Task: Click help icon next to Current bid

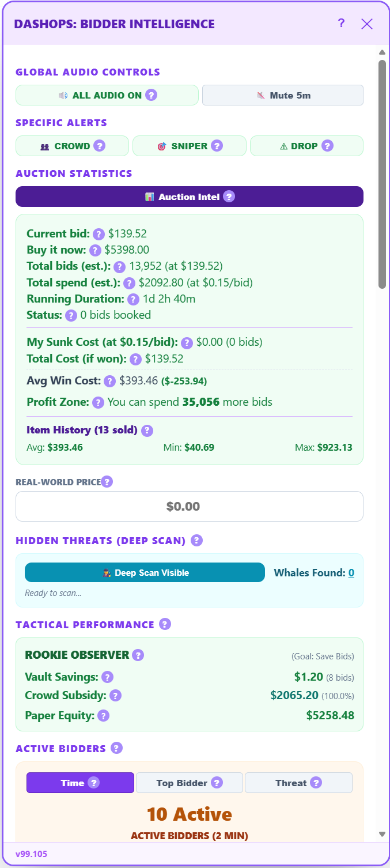Action: pyautogui.click(x=99, y=234)
